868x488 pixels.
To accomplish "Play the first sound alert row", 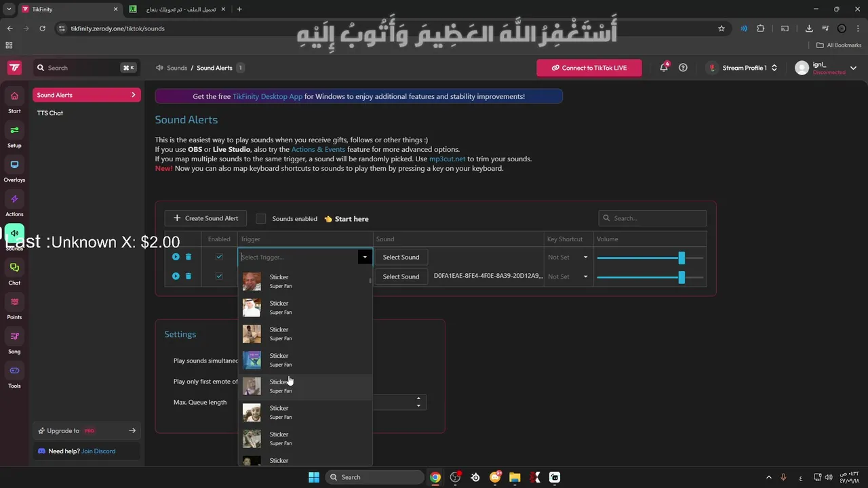I will [x=176, y=257].
